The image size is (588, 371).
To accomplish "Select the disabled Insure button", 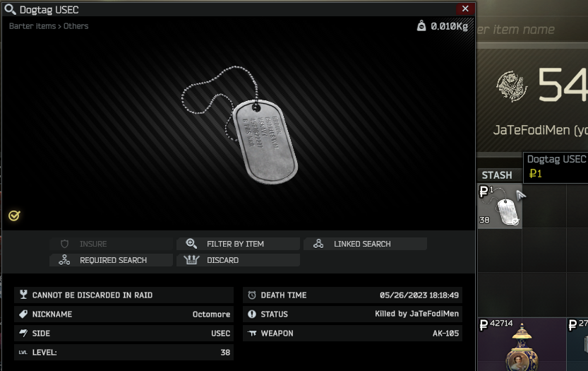I will click(111, 244).
